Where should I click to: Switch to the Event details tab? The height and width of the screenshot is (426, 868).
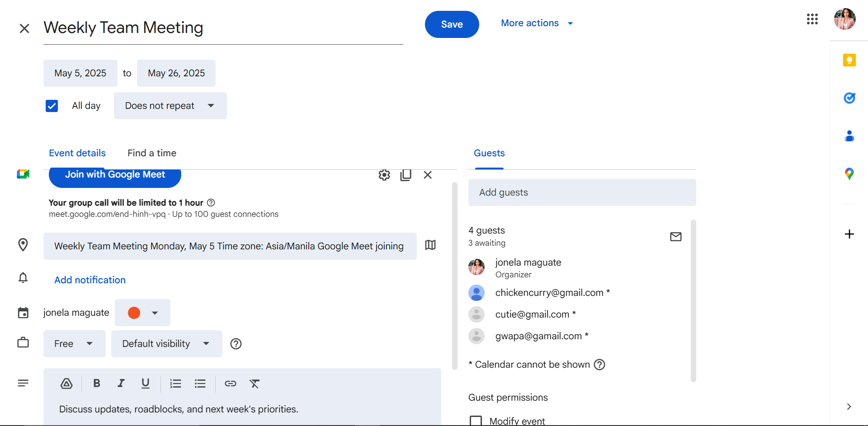77,153
